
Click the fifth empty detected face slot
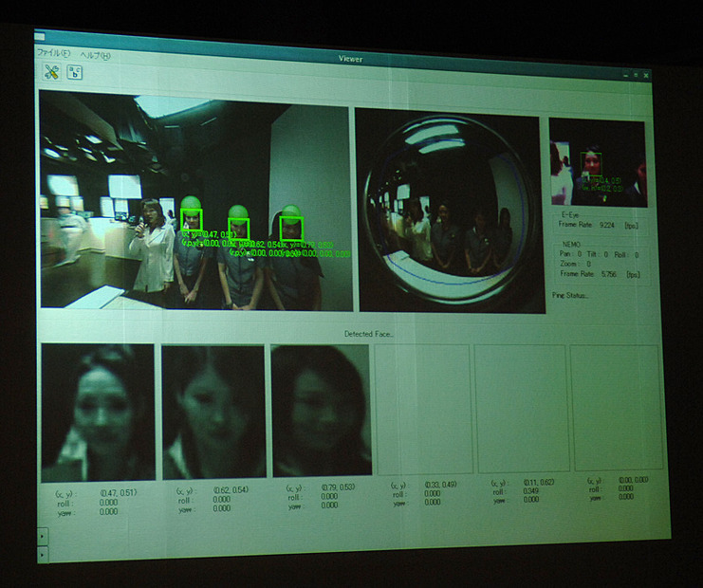coord(520,408)
